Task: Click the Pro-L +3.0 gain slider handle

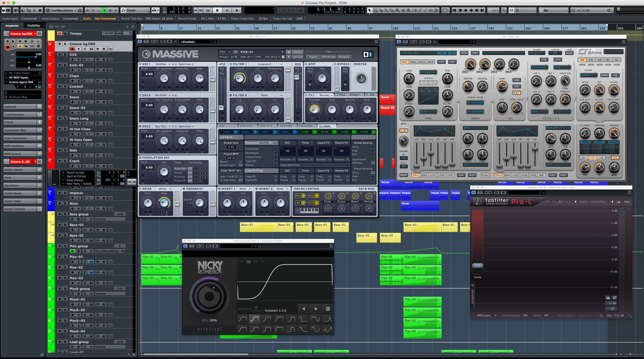Action: [x=477, y=266]
